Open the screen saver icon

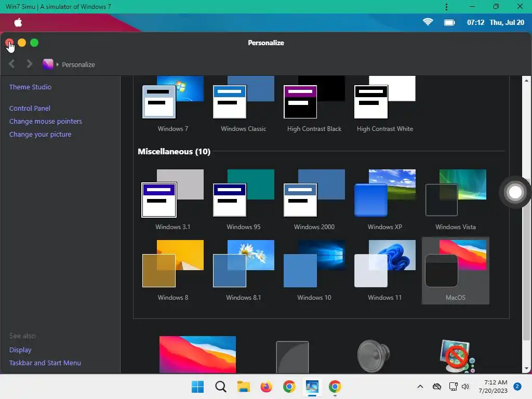[x=457, y=356]
